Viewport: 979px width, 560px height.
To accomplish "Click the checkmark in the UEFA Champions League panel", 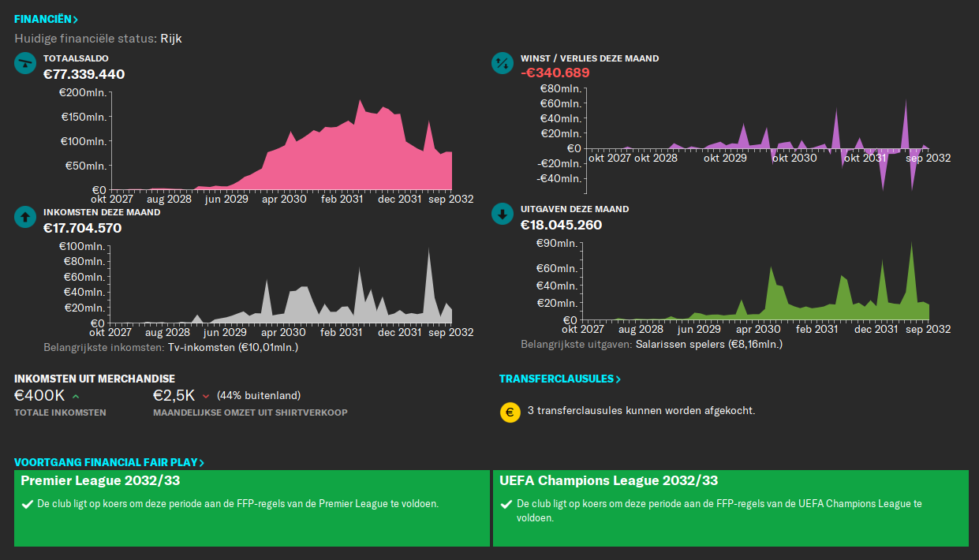I will 506,503.
